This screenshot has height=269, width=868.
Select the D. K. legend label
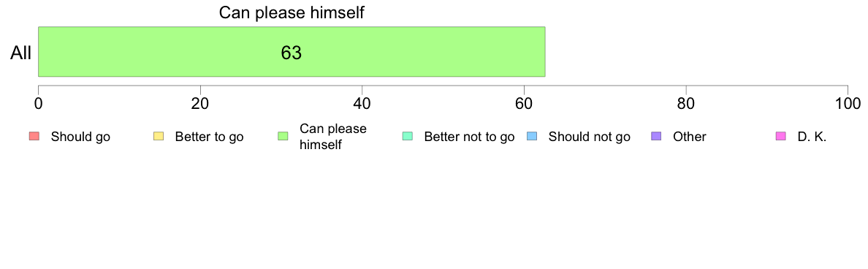tap(812, 137)
